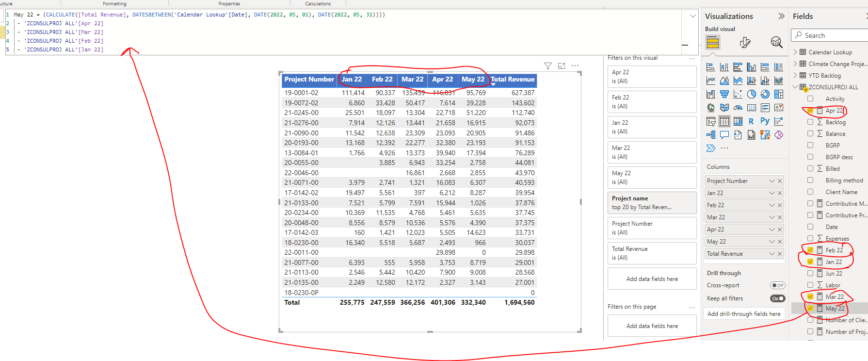Open dropdown for Jan 22 column field
The height and width of the screenshot is (361, 868).
[x=772, y=193]
